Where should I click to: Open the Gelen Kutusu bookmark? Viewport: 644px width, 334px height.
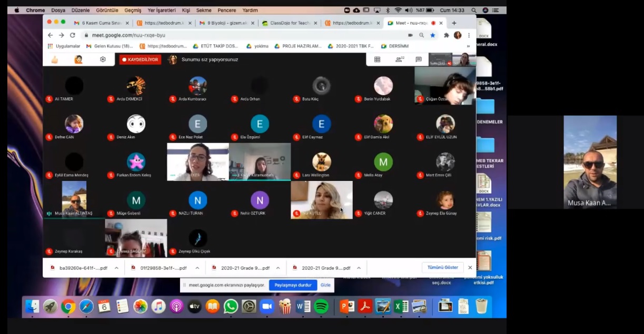pyautogui.click(x=110, y=46)
